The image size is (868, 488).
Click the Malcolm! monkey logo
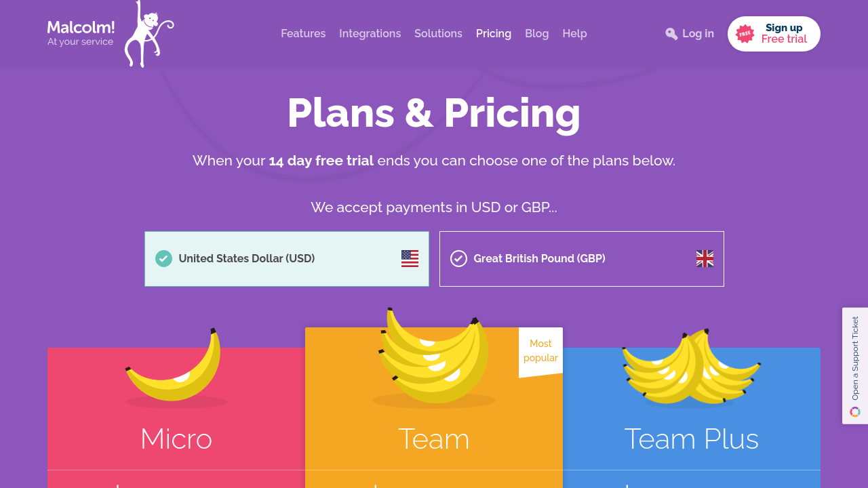coord(111,34)
